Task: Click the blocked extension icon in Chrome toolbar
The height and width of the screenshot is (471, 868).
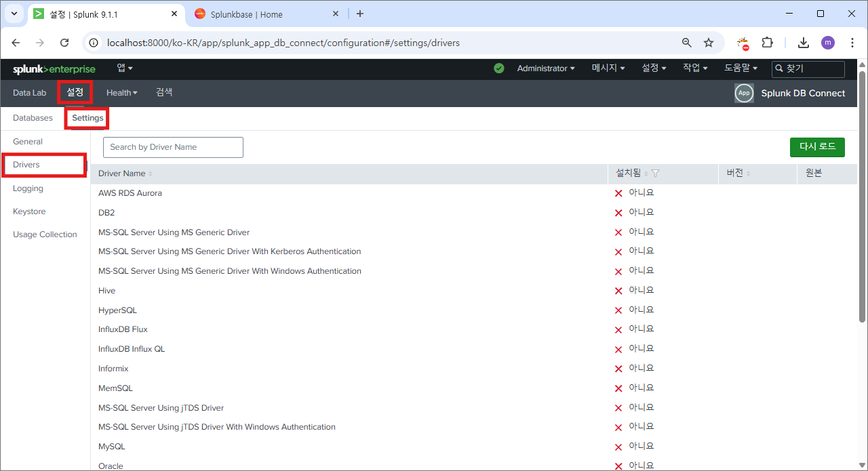Action: click(743, 43)
